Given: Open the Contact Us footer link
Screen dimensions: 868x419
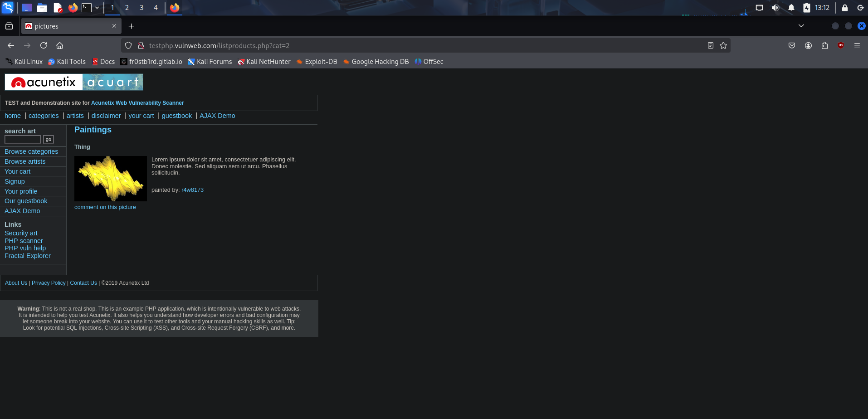Looking at the screenshot, I should [x=83, y=283].
